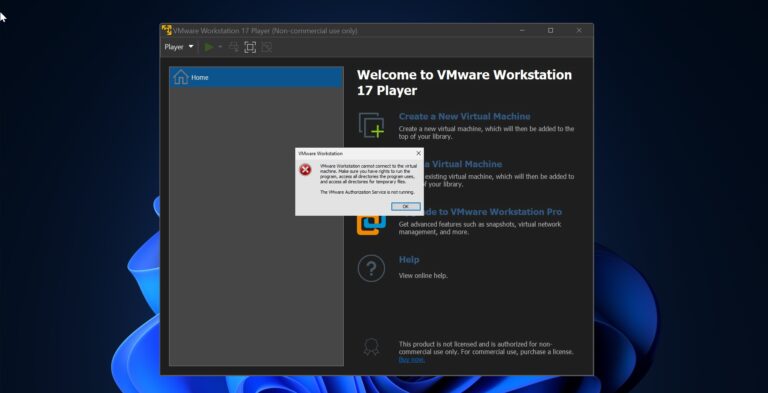Screen dimensions: 768x393
Task: Open the Player menu dropdown
Action: click(179, 47)
